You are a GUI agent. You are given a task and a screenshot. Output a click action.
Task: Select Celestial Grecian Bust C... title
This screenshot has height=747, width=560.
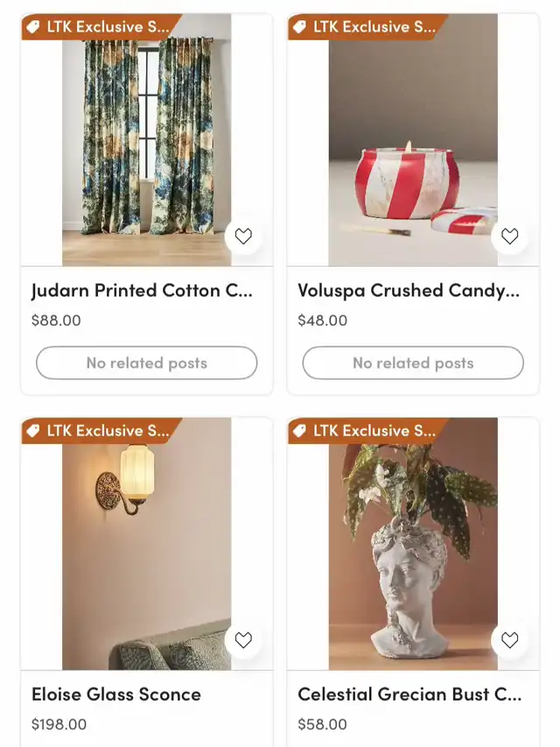[409, 694]
